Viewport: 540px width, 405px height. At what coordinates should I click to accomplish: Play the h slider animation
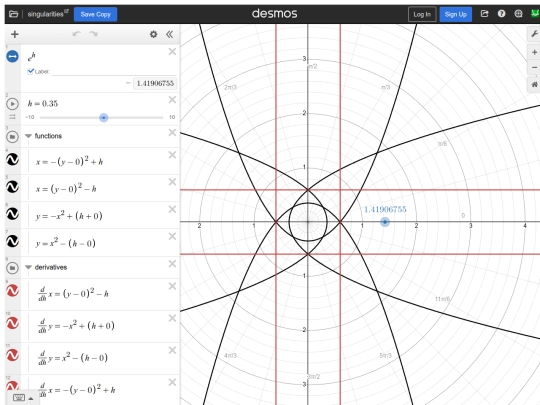click(12, 104)
